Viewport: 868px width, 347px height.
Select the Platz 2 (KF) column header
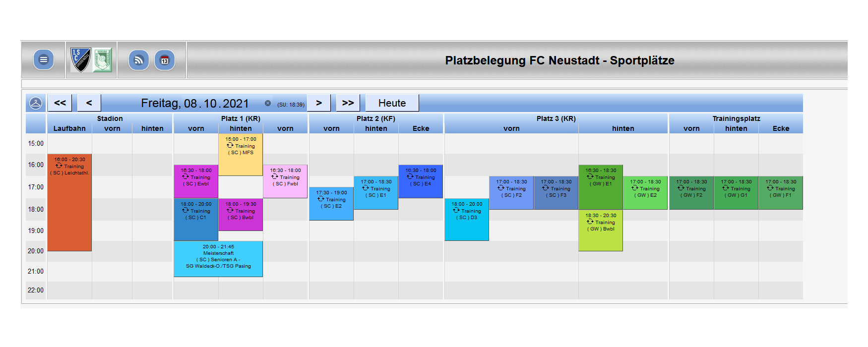pos(376,118)
